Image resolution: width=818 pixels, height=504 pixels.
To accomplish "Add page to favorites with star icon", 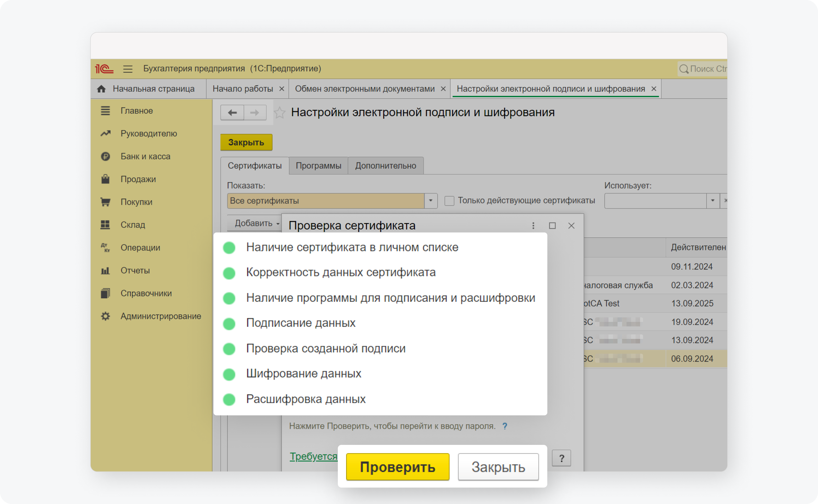I will 280,113.
